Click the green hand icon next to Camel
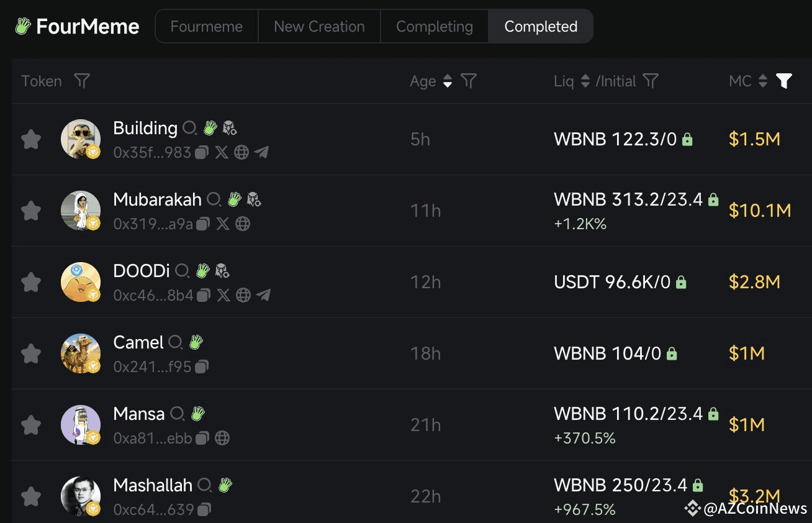 click(x=194, y=342)
